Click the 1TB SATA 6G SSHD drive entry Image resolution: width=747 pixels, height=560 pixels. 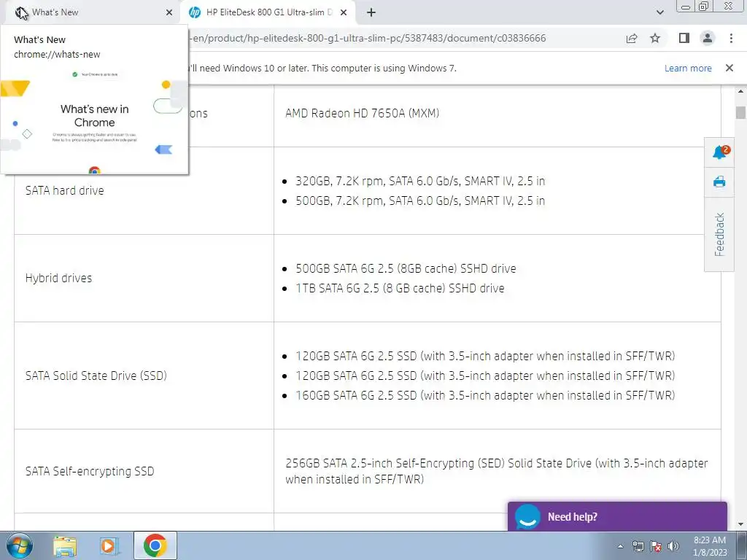[400, 288]
